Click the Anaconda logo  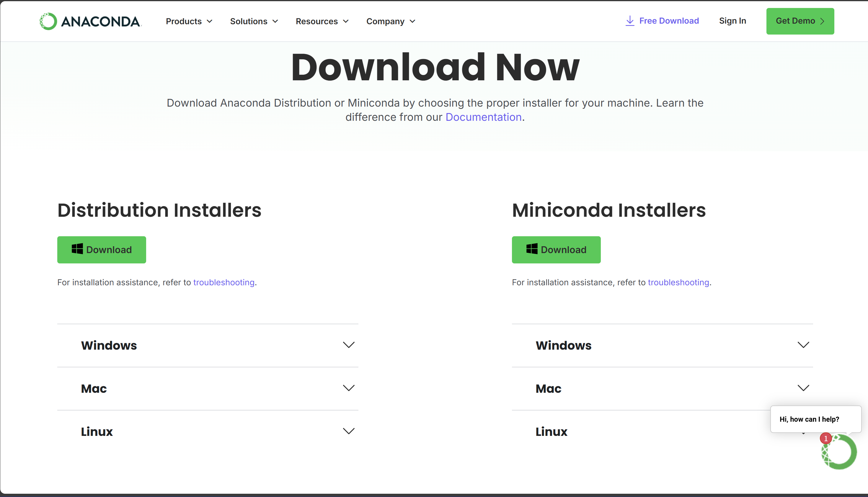pyautogui.click(x=90, y=21)
